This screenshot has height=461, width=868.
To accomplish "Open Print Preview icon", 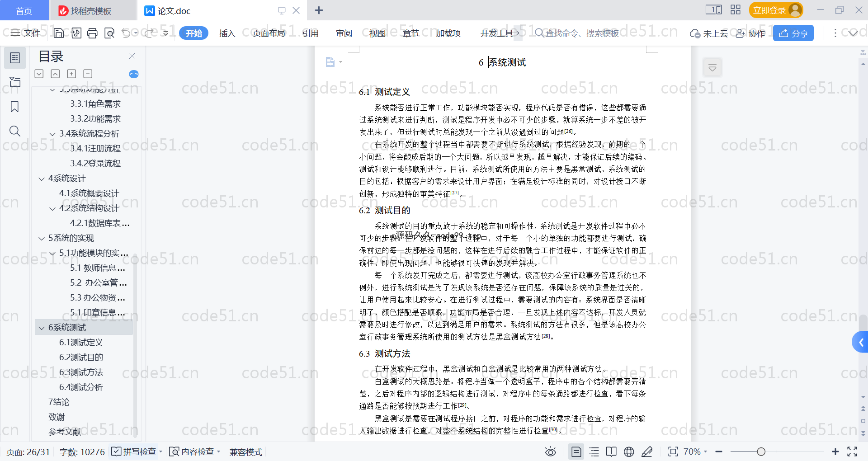I will (x=109, y=33).
